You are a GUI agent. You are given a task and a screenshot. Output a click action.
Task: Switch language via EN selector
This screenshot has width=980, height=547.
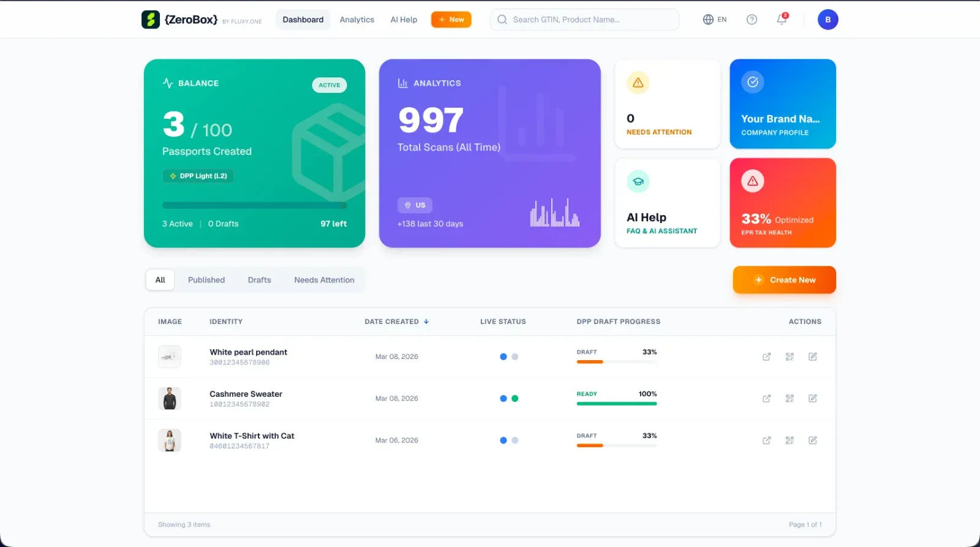coord(715,20)
